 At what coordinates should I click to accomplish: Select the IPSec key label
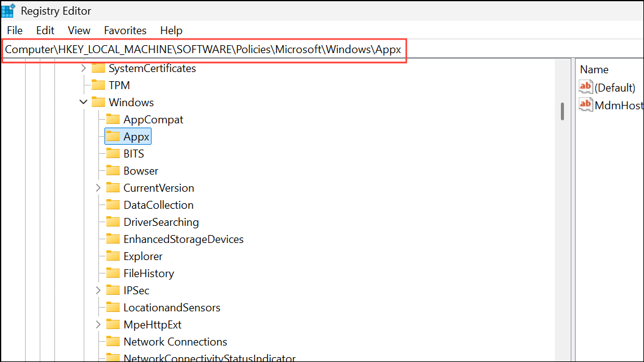click(x=136, y=291)
